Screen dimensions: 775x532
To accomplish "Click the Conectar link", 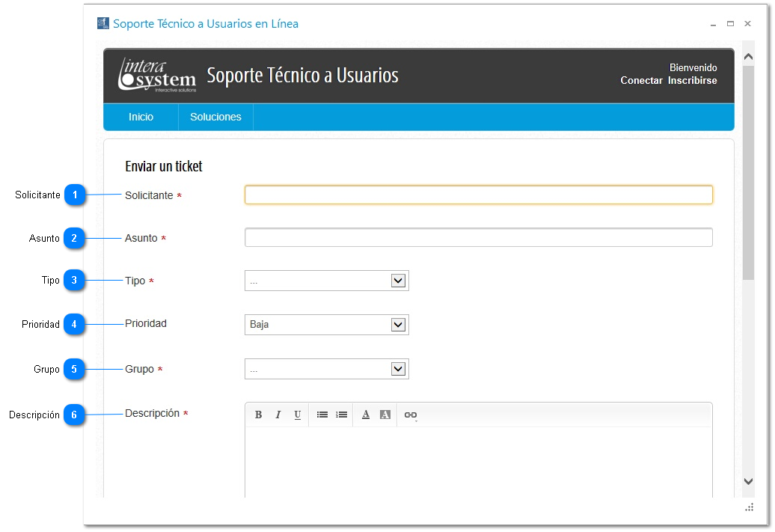I will (x=641, y=81).
